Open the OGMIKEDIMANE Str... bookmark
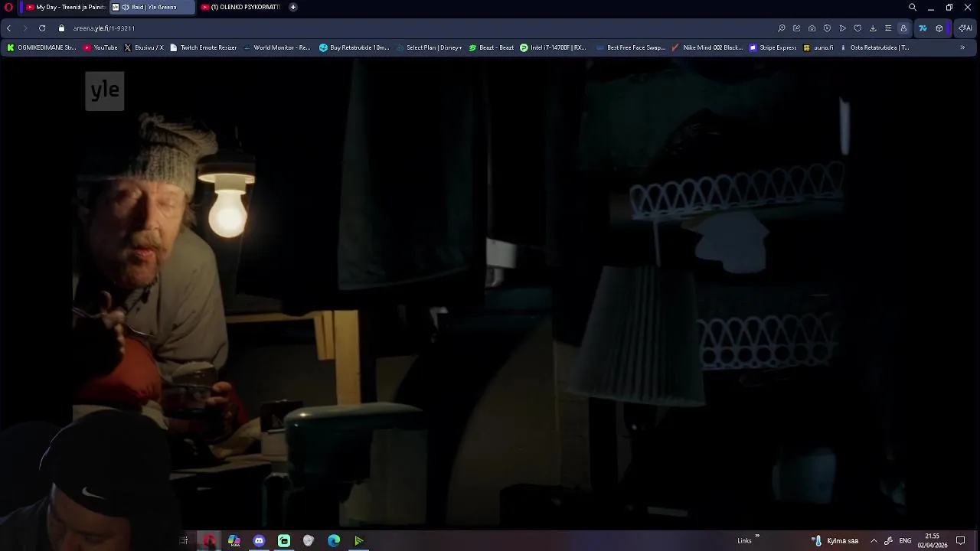 tap(41, 47)
